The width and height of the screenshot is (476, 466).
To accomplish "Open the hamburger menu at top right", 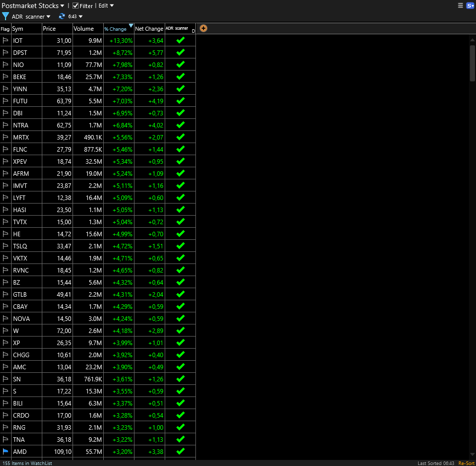I will tap(460, 6).
